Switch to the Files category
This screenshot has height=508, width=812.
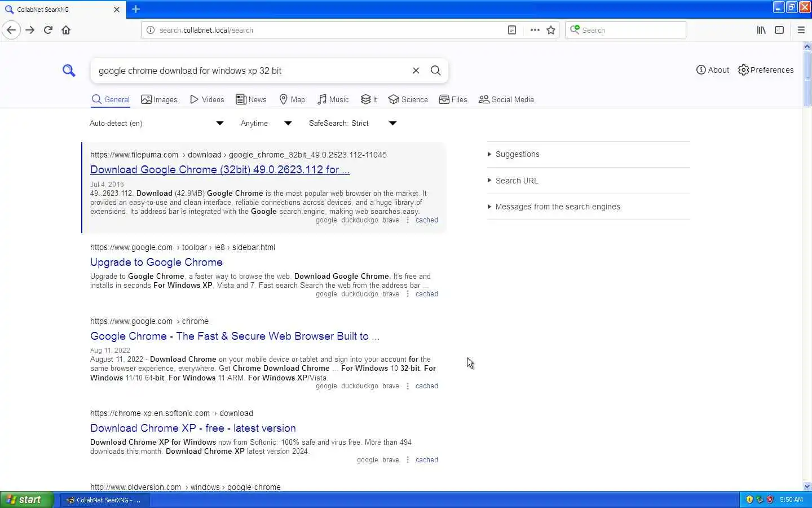tap(453, 99)
